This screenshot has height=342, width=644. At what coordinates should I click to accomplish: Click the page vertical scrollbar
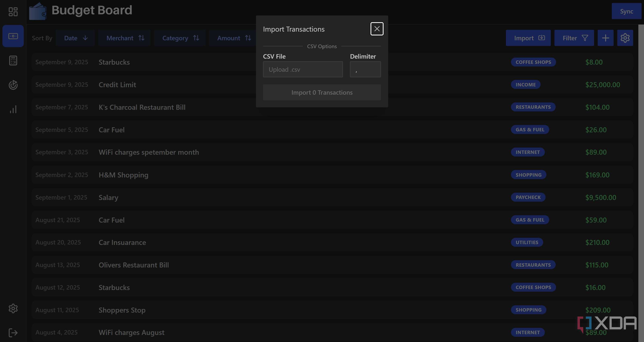click(641, 183)
